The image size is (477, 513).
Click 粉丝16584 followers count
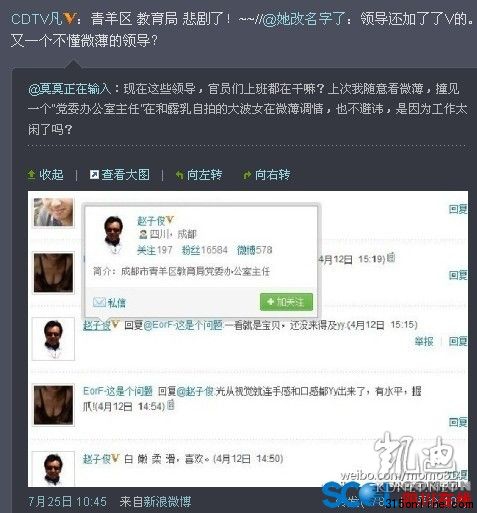(x=205, y=250)
